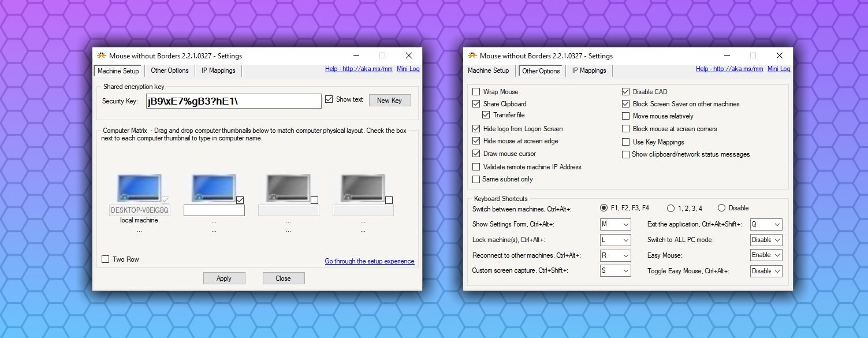Open IP Mappings tab in left window
This screenshot has width=868, height=338.
tap(218, 70)
